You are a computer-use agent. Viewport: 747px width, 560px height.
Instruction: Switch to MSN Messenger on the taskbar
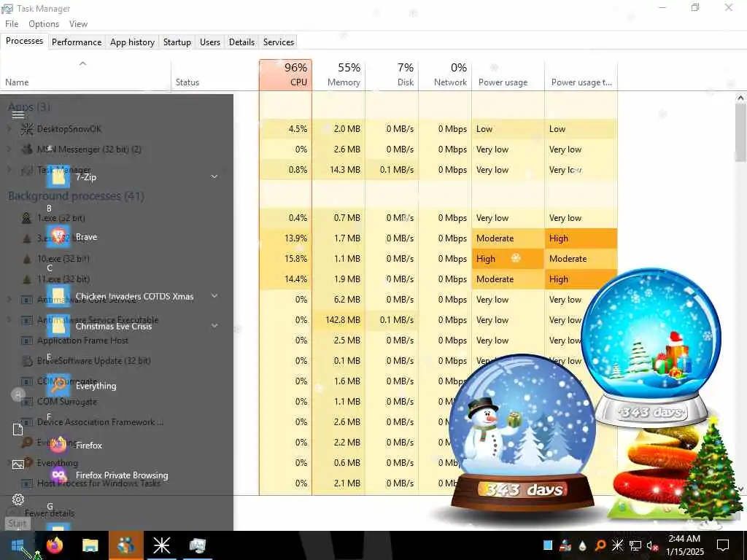[125, 545]
